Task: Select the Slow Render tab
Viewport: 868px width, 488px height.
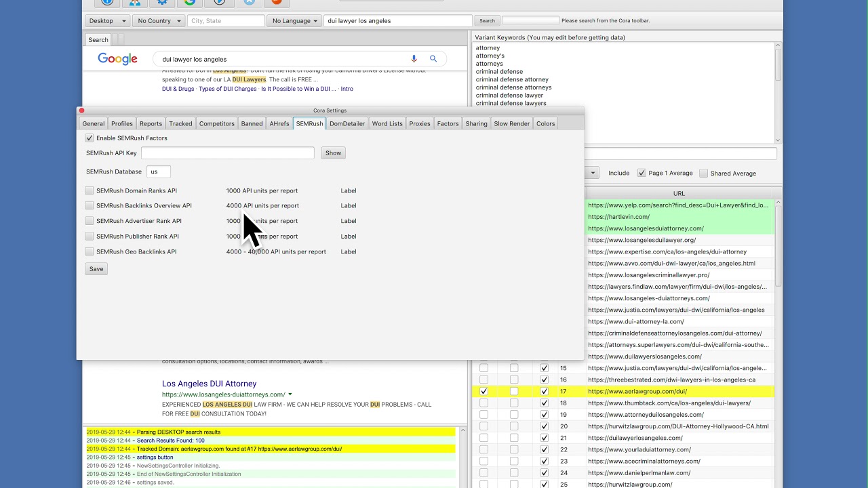Action: click(x=512, y=123)
